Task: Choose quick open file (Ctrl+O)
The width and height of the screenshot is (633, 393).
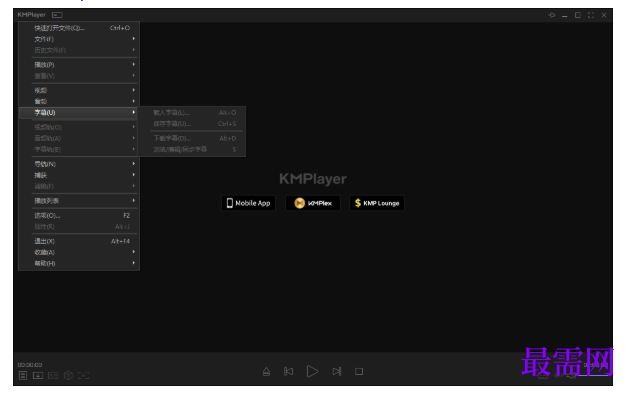Action: point(79,28)
